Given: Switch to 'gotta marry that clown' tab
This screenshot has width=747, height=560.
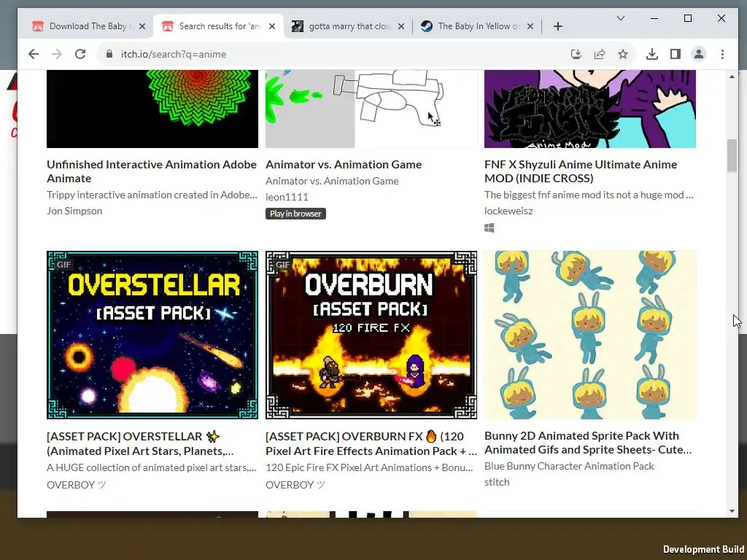Looking at the screenshot, I should pyautogui.click(x=348, y=26).
